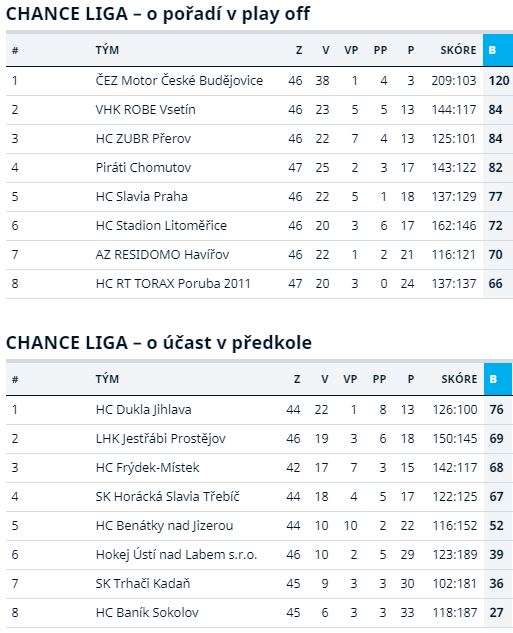The height and width of the screenshot is (633, 513).
Task: Open HC RT TORAX Poruba 2011 link
Action: coord(173,284)
